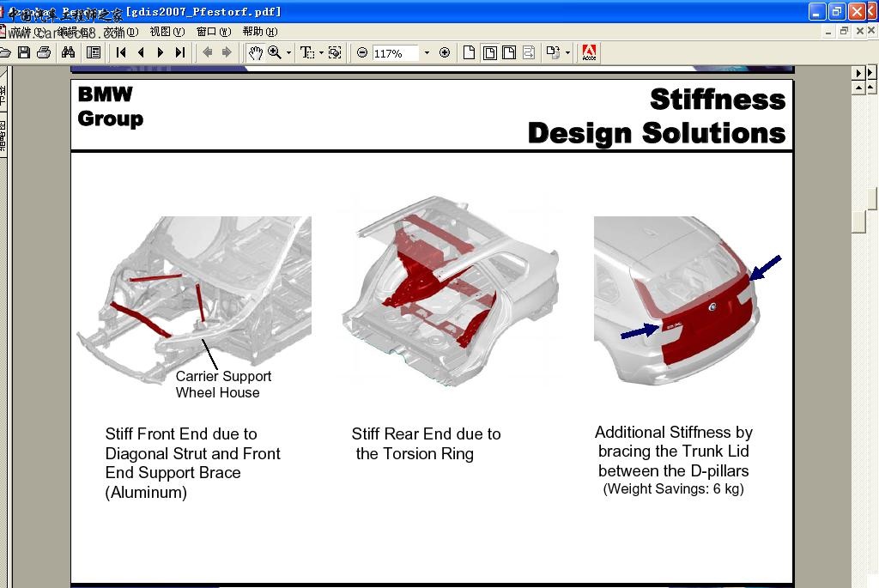The height and width of the screenshot is (588, 879).
Task: Toggle the navigation pane icon
Action: [94, 52]
